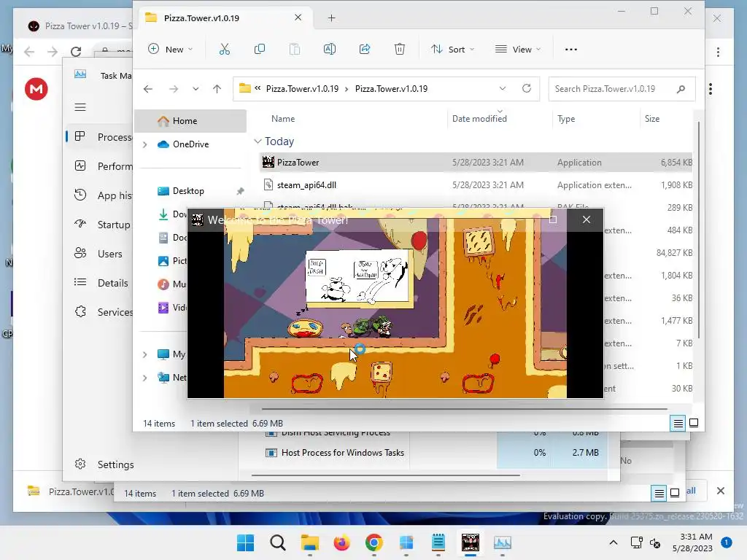The width and height of the screenshot is (747, 560).
Task: Open Task Manager hamburger navigation menu
Action: coord(80,107)
